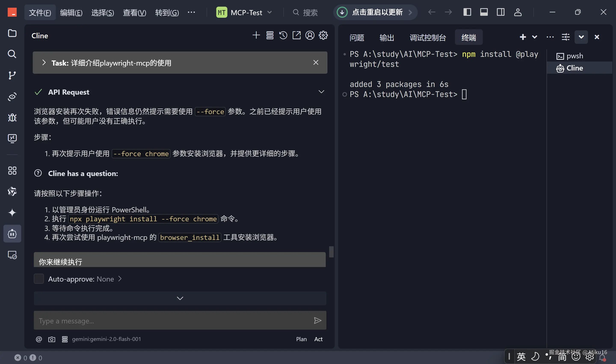Select the Cline robot icon in activity bar

[x=12, y=234]
